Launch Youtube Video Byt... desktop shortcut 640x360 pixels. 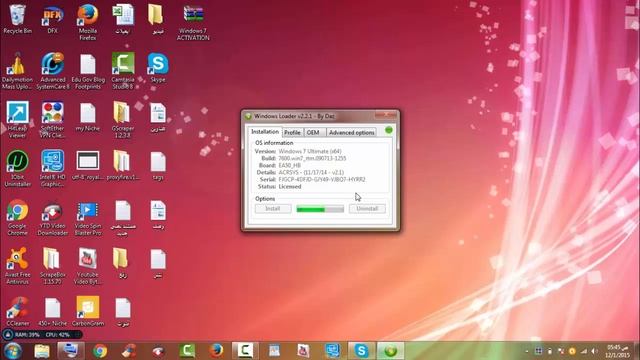click(87, 266)
